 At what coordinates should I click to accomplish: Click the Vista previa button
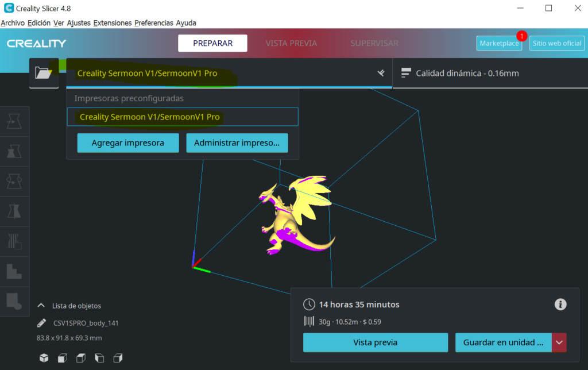[x=375, y=342]
